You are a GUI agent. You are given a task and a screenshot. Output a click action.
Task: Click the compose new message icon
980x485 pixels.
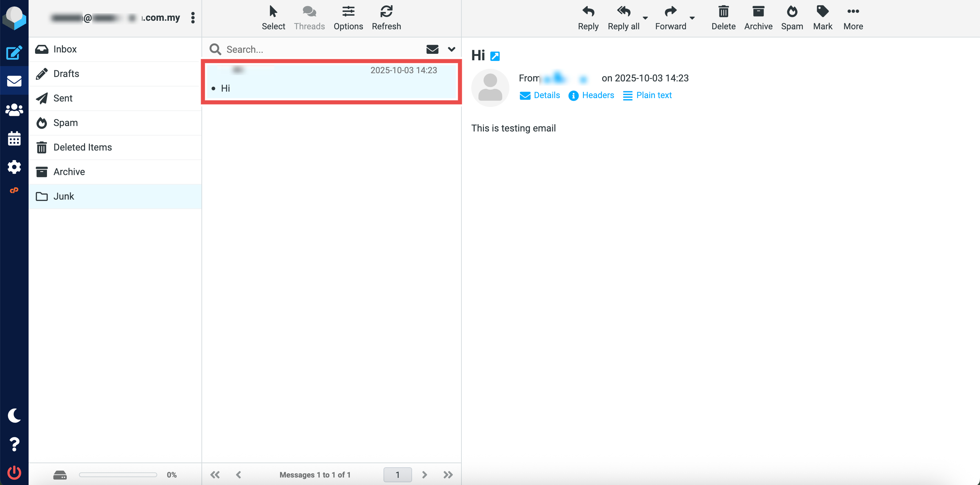14,53
